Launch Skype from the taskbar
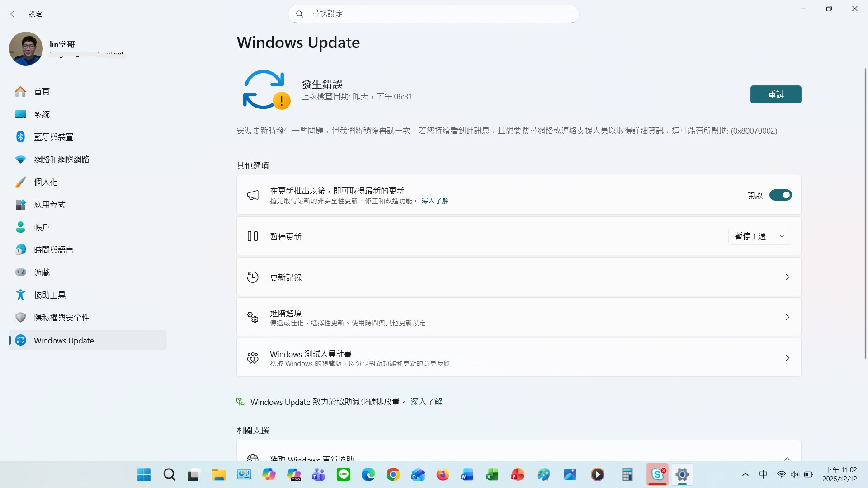This screenshot has width=868, height=488. 658,475
